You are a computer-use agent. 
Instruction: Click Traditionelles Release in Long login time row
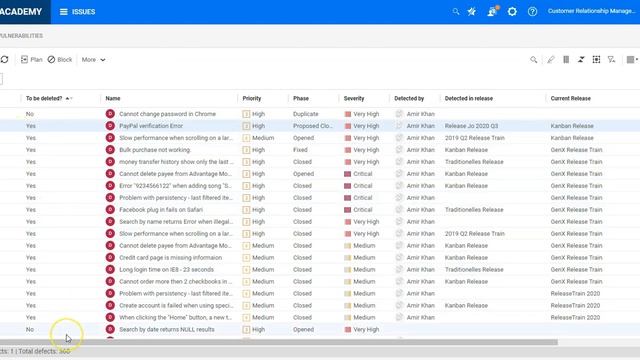tap(474, 269)
